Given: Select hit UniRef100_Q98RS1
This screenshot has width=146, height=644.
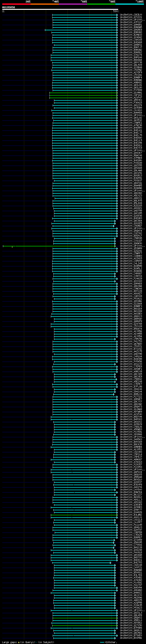Looking at the screenshot, I should (131, 45).
